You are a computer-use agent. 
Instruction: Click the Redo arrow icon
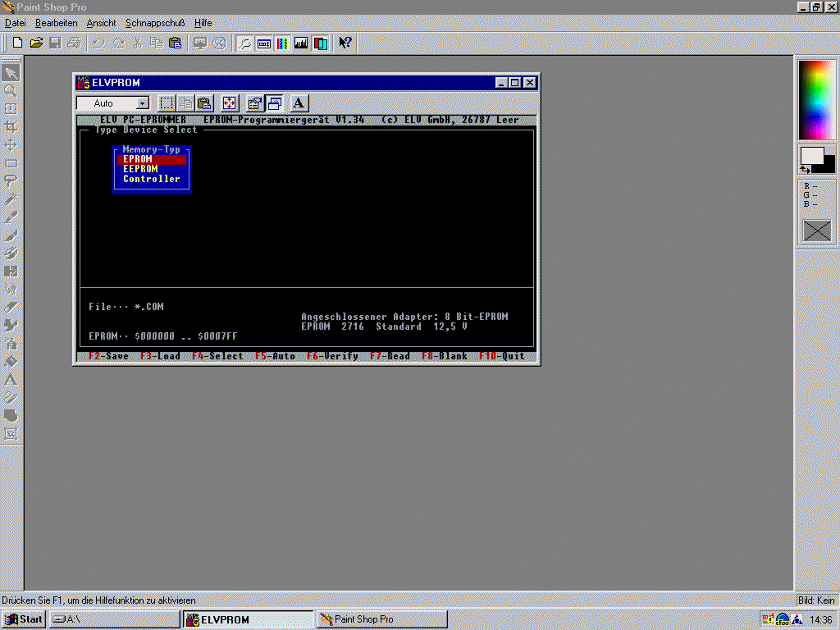118,43
